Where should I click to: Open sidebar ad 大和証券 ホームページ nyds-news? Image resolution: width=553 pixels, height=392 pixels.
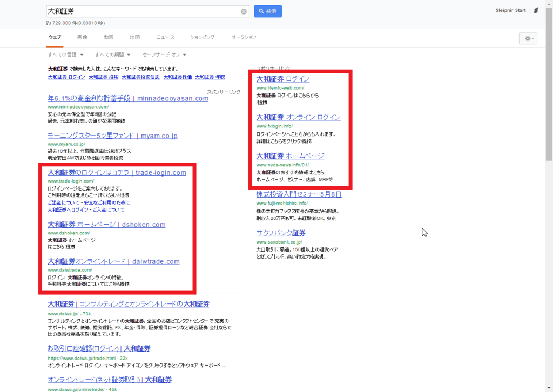point(290,156)
